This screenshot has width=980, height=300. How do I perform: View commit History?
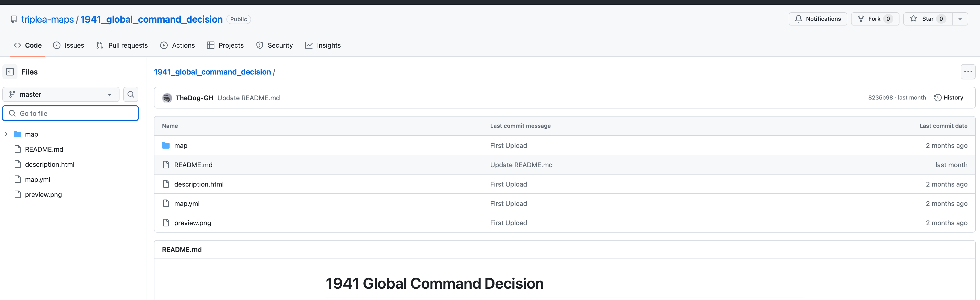949,98
